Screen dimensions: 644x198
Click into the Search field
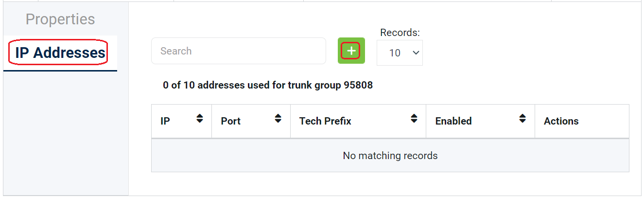click(x=238, y=51)
